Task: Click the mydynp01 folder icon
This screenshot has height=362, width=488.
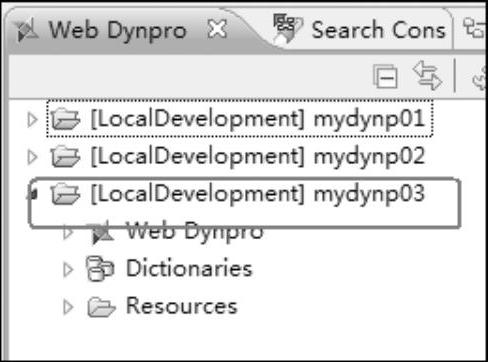Action: [x=65, y=119]
